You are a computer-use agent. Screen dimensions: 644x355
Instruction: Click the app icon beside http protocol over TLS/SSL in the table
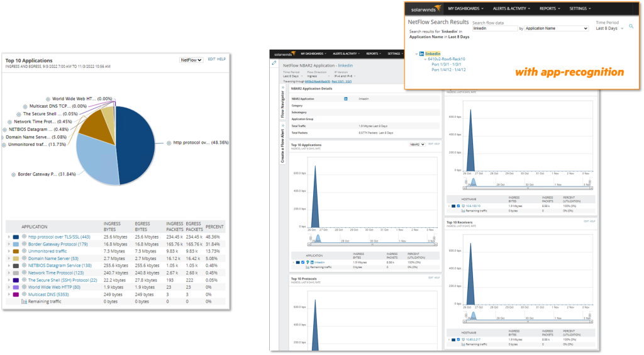(x=25, y=237)
